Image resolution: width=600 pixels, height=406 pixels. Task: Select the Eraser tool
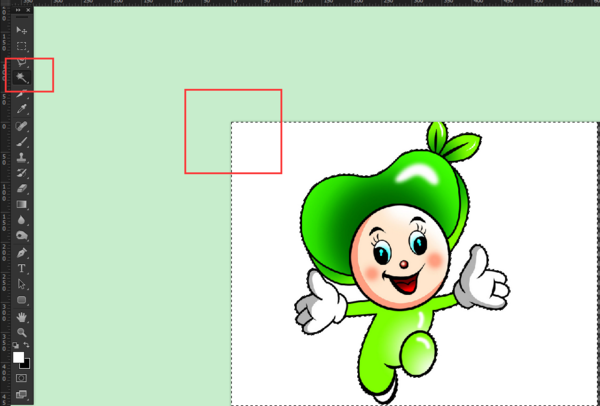pos(21,187)
